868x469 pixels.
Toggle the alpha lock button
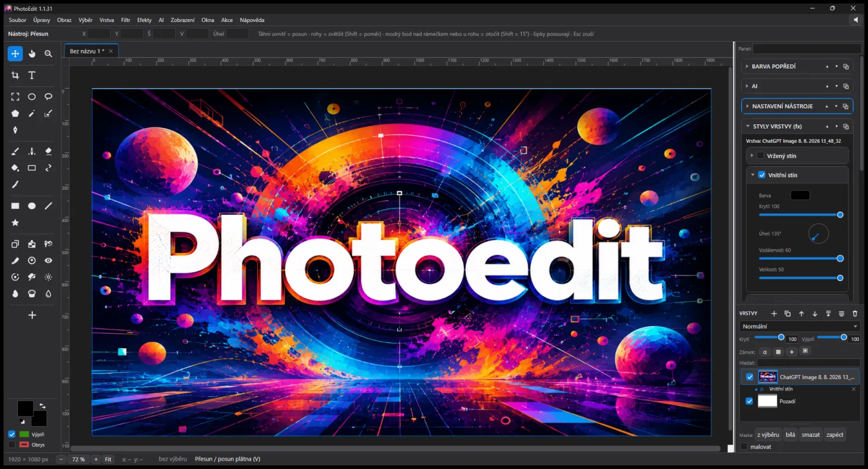pyautogui.click(x=765, y=352)
